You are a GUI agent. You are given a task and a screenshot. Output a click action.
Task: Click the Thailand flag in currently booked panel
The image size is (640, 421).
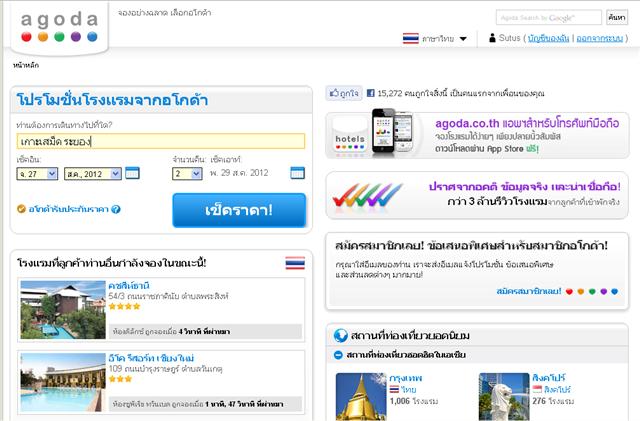295,263
